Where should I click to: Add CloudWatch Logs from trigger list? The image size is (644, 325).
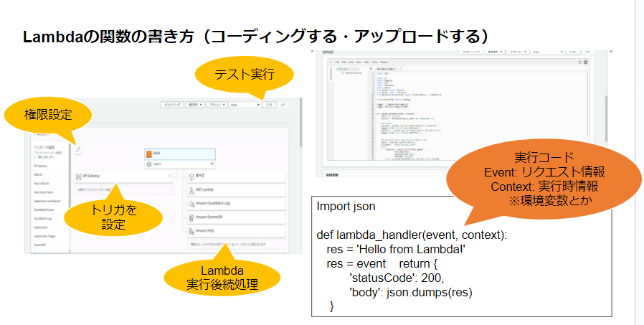pyautogui.click(x=43, y=219)
